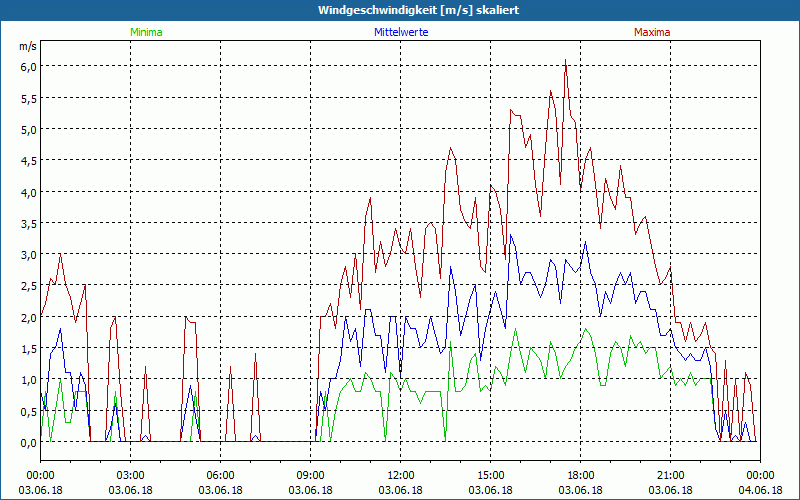This screenshot has height=500, width=800.
Task: Click the 1,0 y-axis value
Action: tap(29, 380)
